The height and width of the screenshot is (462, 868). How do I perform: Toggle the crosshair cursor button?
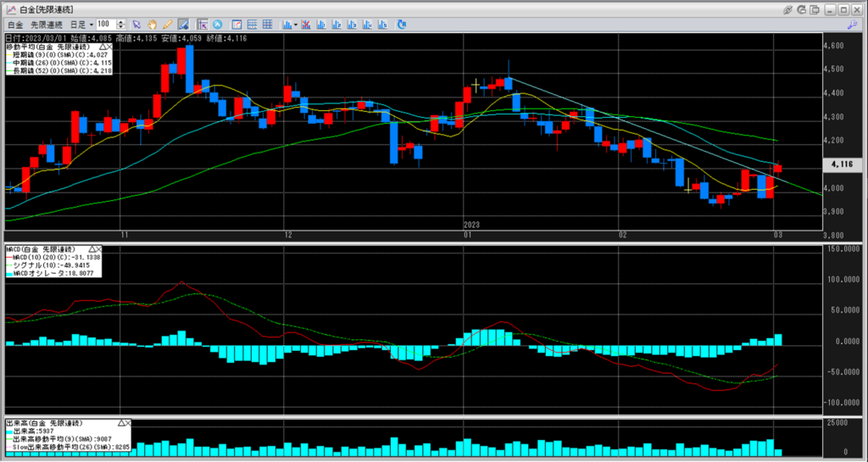click(x=202, y=25)
